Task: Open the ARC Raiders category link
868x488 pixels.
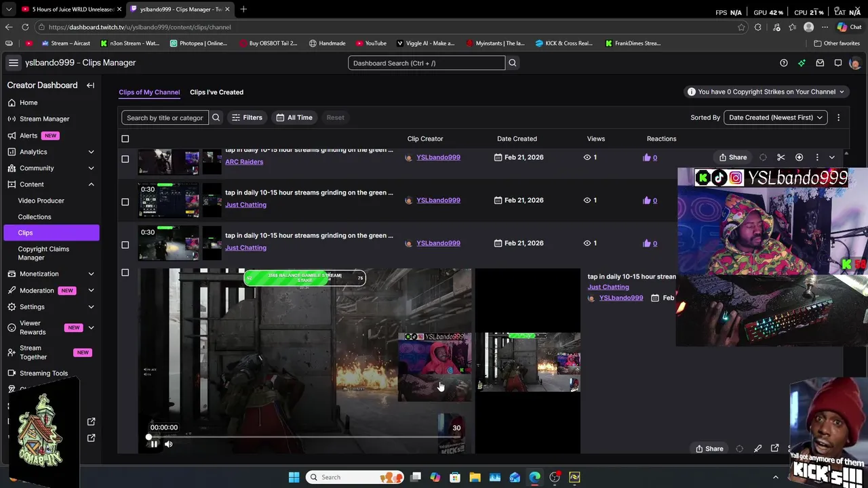Action: coord(244,162)
